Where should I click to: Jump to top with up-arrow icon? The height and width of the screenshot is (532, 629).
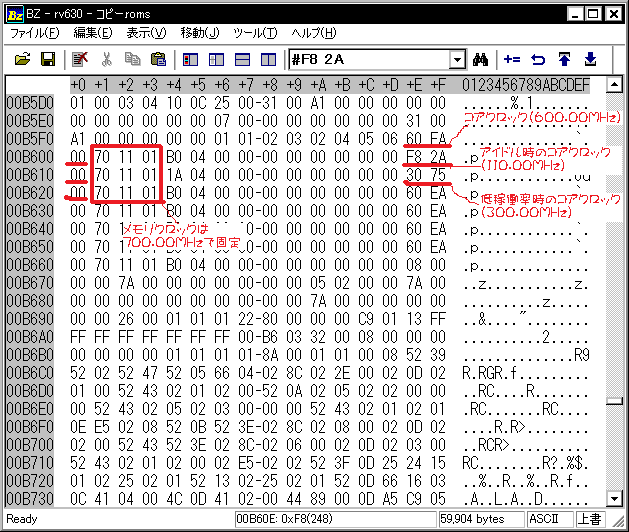click(564, 59)
